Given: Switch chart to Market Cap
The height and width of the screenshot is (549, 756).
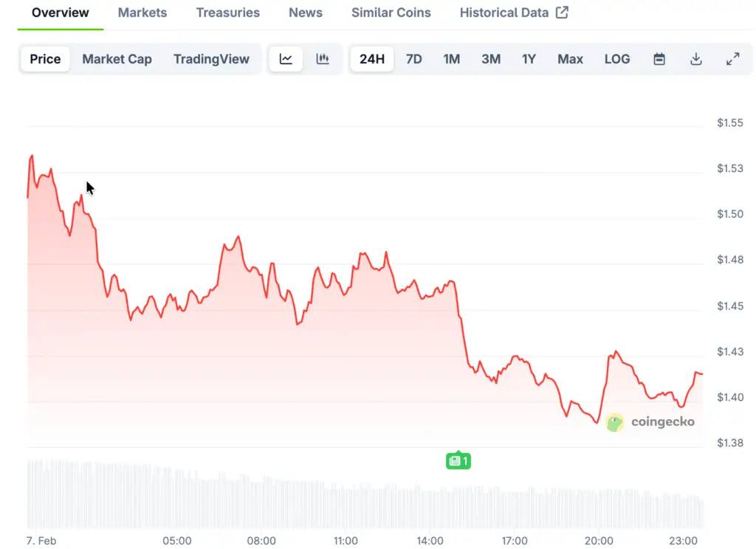Looking at the screenshot, I should point(117,59).
